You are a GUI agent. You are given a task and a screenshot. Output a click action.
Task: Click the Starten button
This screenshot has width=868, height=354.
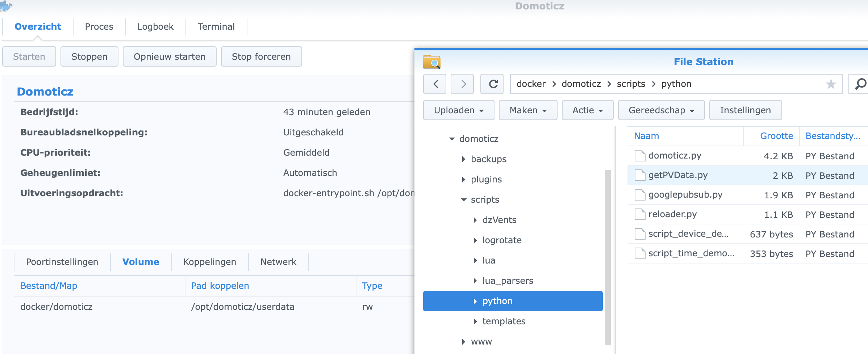(x=29, y=56)
